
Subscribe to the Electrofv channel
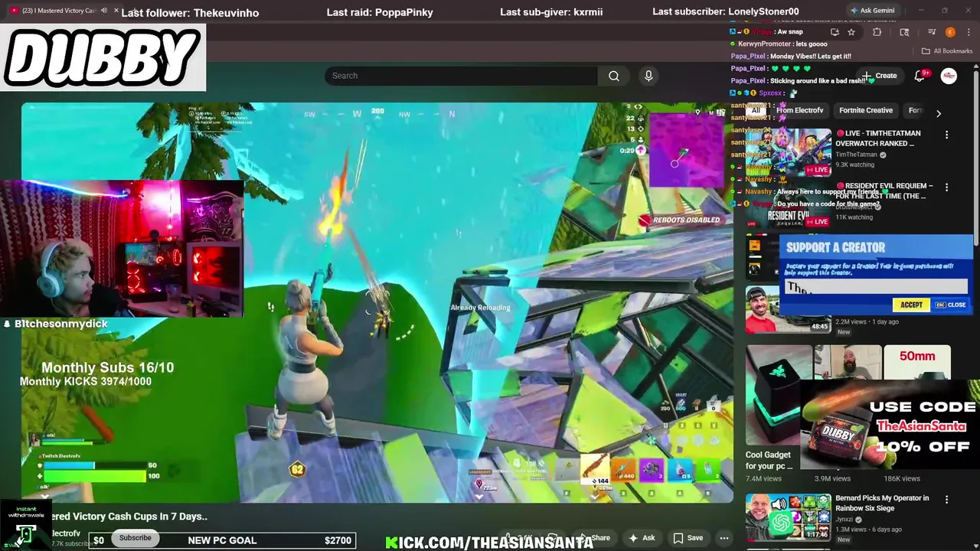[135, 537]
